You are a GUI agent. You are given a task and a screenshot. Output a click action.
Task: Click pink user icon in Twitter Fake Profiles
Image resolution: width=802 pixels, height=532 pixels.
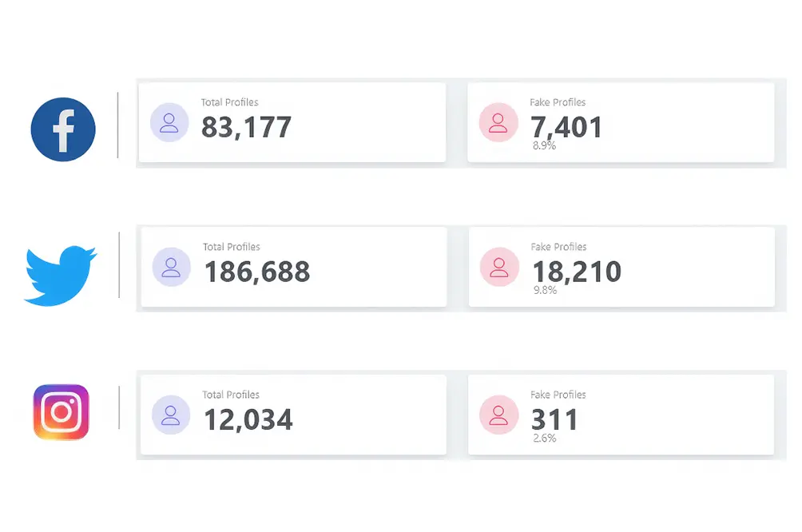[x=499, y=267]
